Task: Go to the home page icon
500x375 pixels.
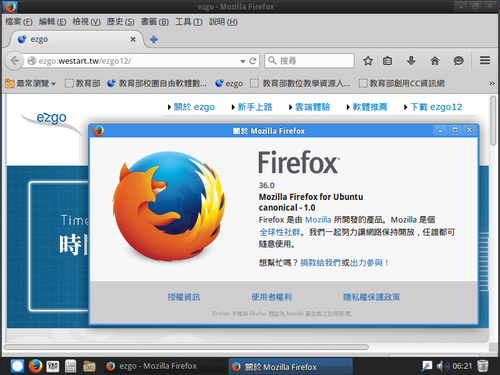Action: point(435,61)
